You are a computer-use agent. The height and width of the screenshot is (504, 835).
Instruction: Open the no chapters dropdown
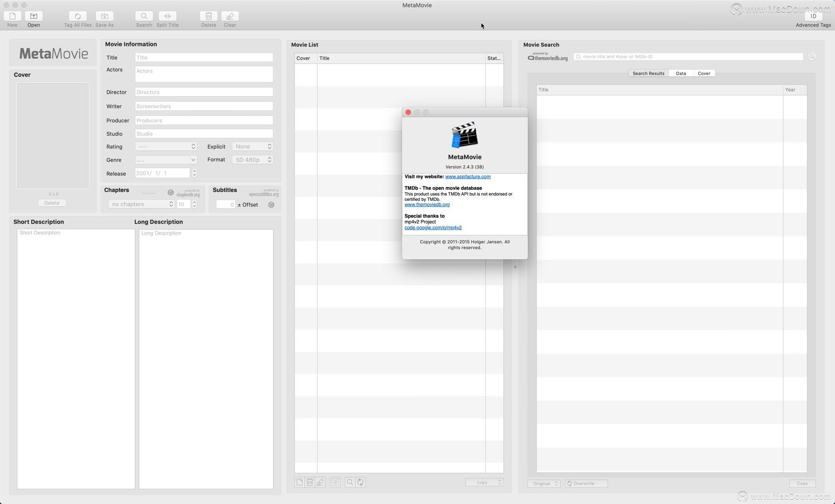(141, 204)
